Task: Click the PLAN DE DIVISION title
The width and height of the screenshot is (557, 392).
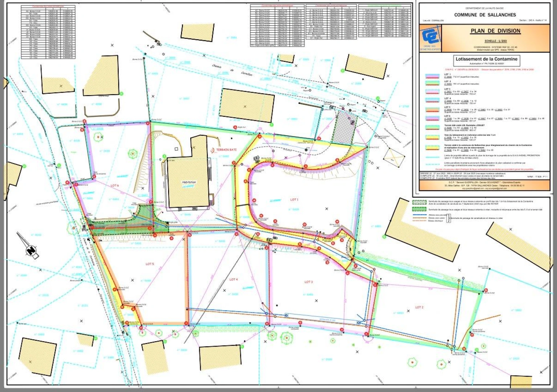Action: [x=495, y=31]
